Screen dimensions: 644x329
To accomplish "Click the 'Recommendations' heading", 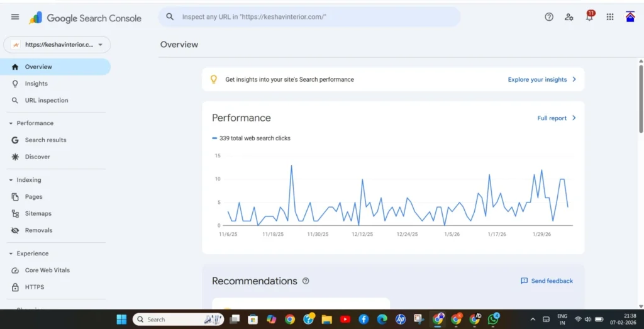I will 254,281.
